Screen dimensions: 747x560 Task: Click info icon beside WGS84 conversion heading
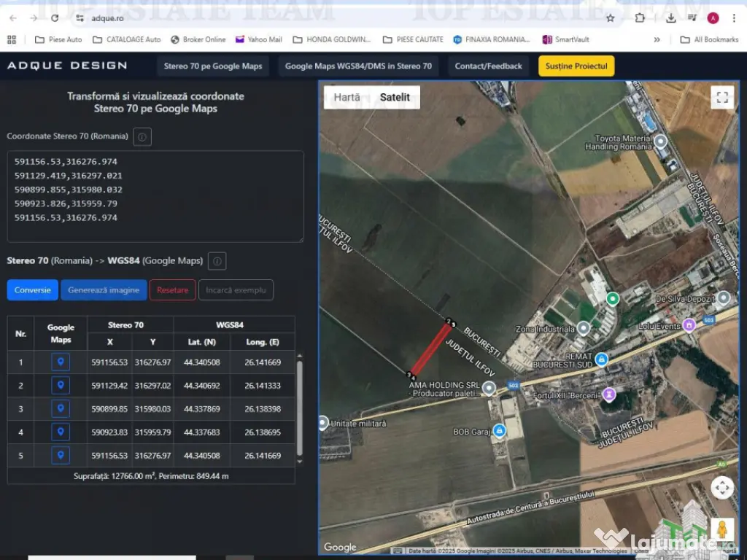(217, 261)
